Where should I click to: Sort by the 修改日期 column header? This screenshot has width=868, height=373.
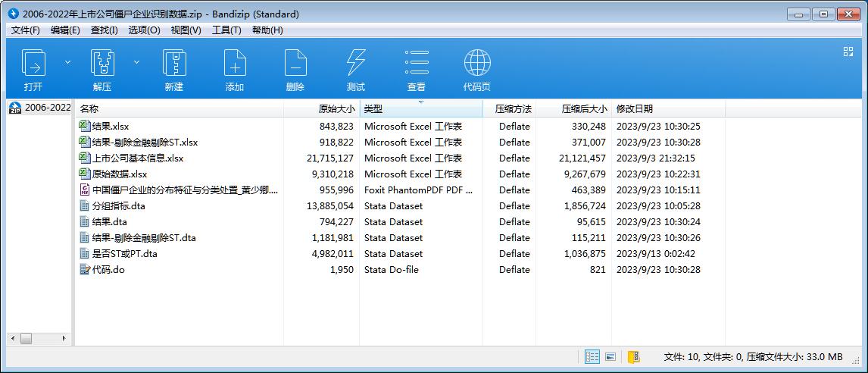pos(668,109)
